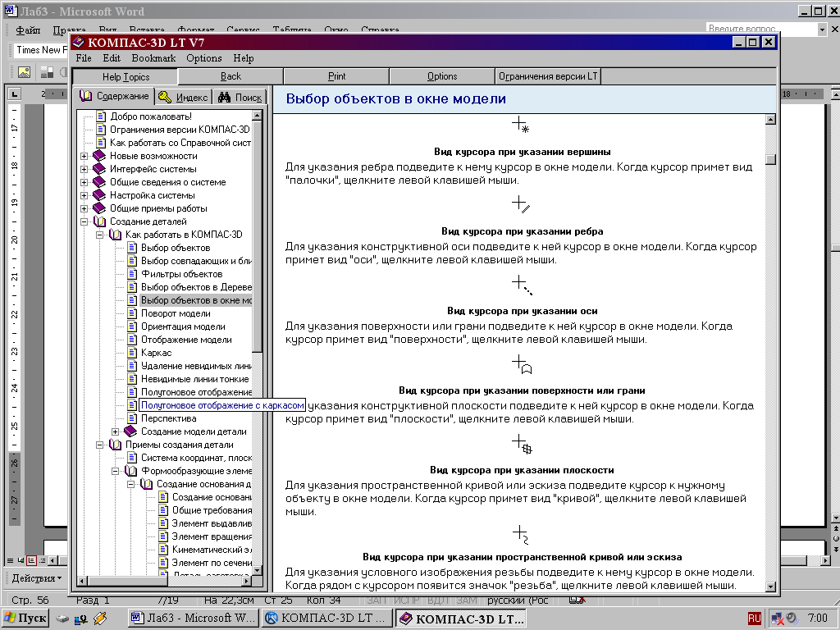Open the File menu in help window
This screenshot has width=840, height=630.
[x=84, y=58]
